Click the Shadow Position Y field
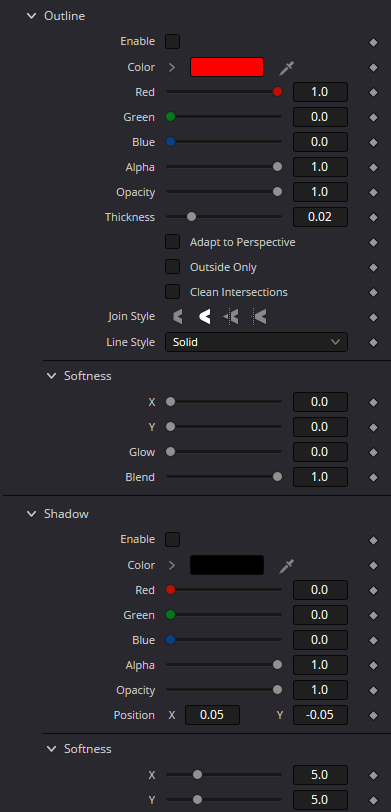Screen dimensions: 391x812 (320, 715)
